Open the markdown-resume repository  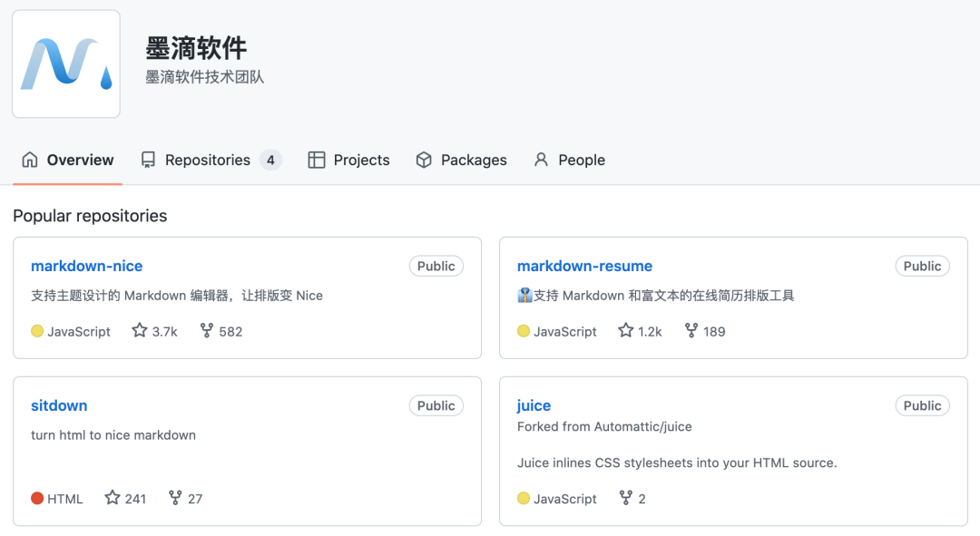coord(584,266)
